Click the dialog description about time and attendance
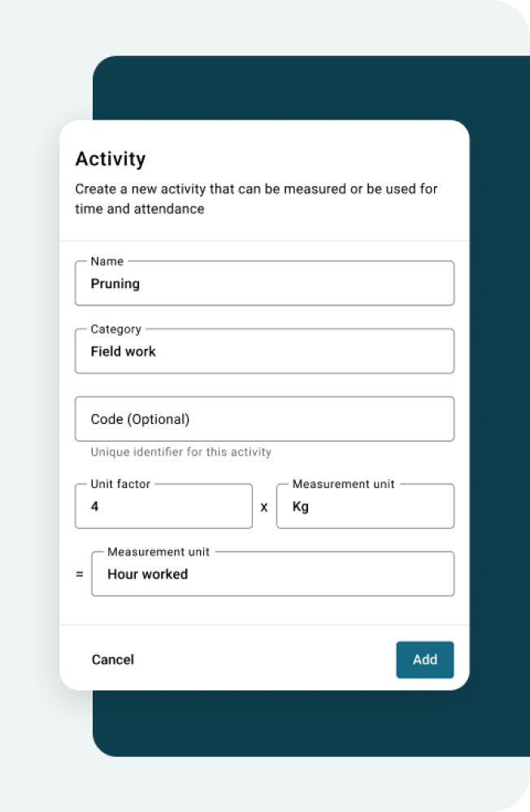This screenshot has width=530, height=812. pos(256,199)
